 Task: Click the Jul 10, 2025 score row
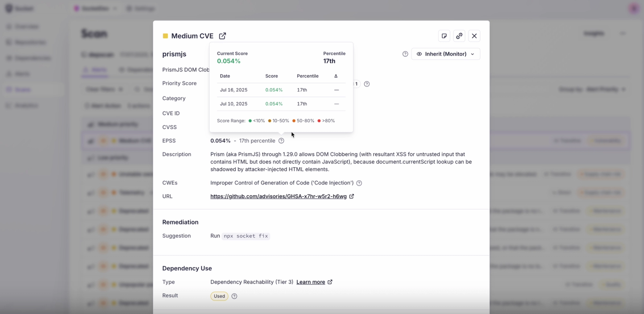[281, 104]
